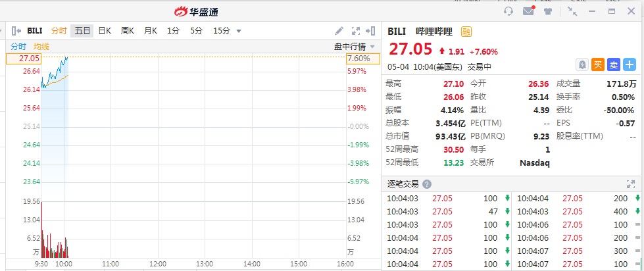Collapse the right-side quote panel
This screenshot has height=271, width=644.
point(371,30)
